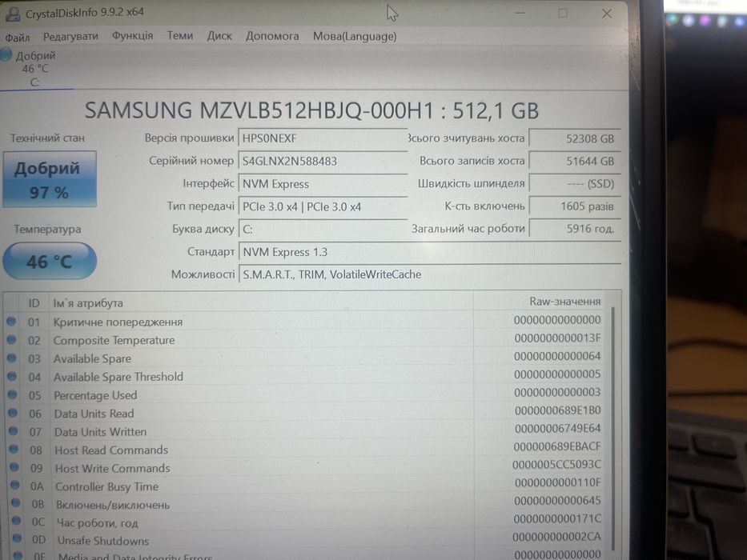Click the Ім'я атрибута column header
This screenshot has height=560, width=747.
[x=261, y=302]
